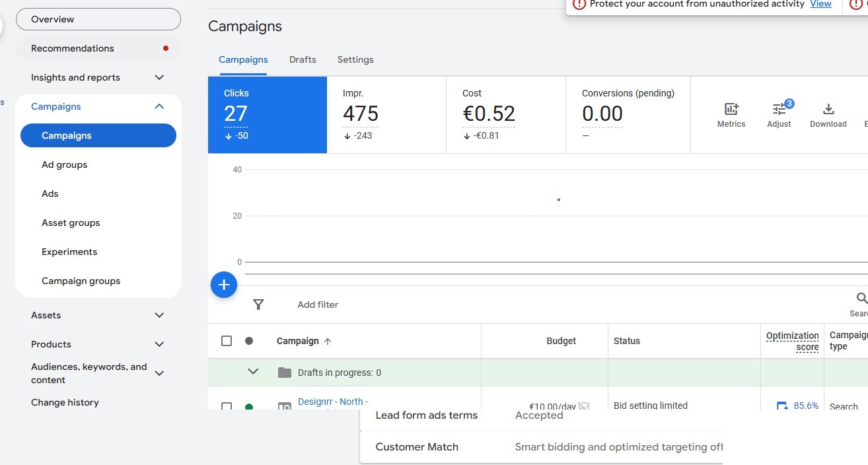The width and height of the screenshot is (868, 465).
Task: Select Campaigns sub-item in sidebar
Action: point(98,135)
